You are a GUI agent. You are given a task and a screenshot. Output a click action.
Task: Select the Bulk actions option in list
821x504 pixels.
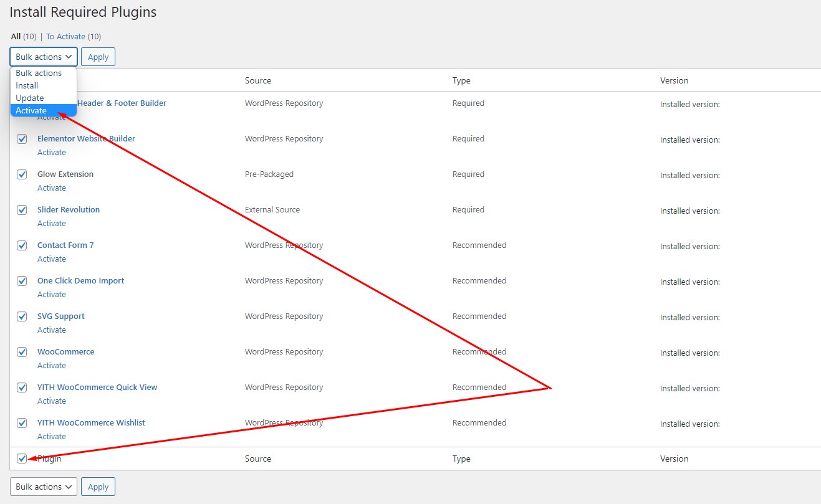click(44, 73)
